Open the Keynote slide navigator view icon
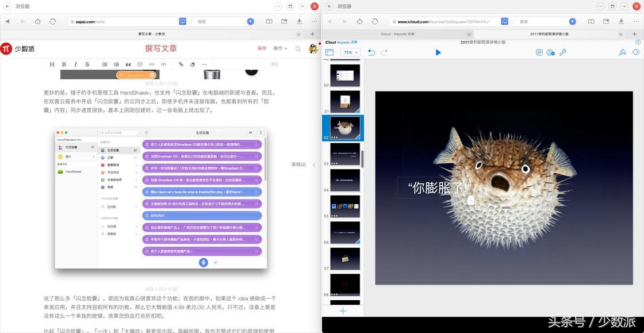Viewport: 644px width, 333px height. pyautogui.click(x=330, y=52)
